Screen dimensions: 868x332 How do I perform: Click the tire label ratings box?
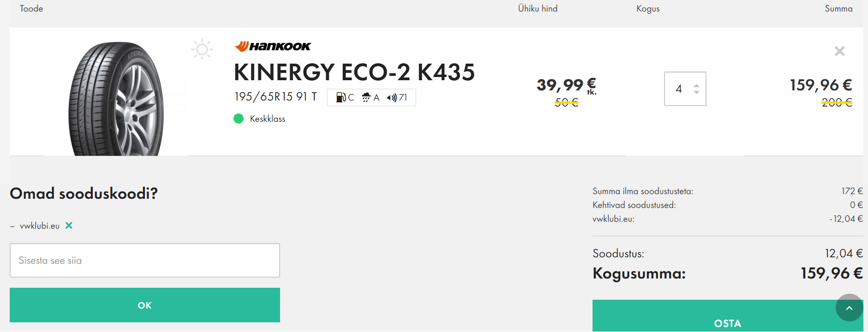pyautogui.click(x=371, y=97)
